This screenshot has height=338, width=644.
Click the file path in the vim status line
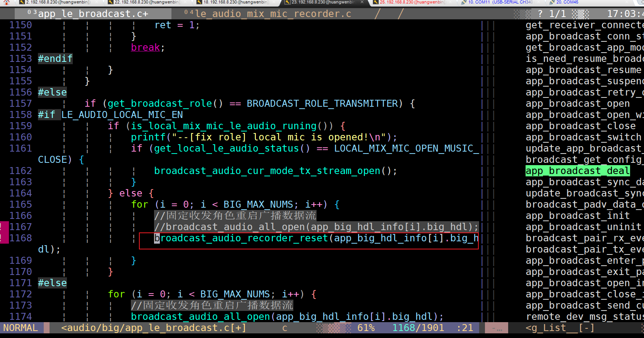(153, 328)
